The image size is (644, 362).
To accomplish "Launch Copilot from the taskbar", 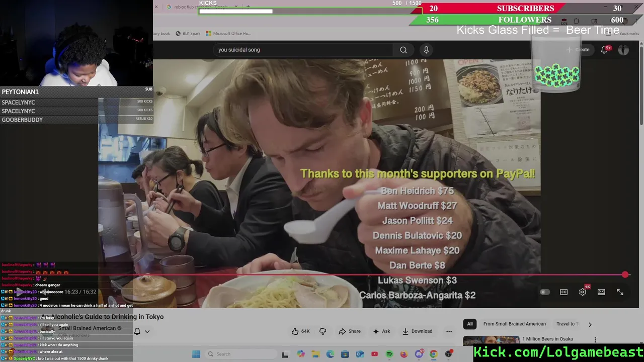I will click(x=300, y=354).
